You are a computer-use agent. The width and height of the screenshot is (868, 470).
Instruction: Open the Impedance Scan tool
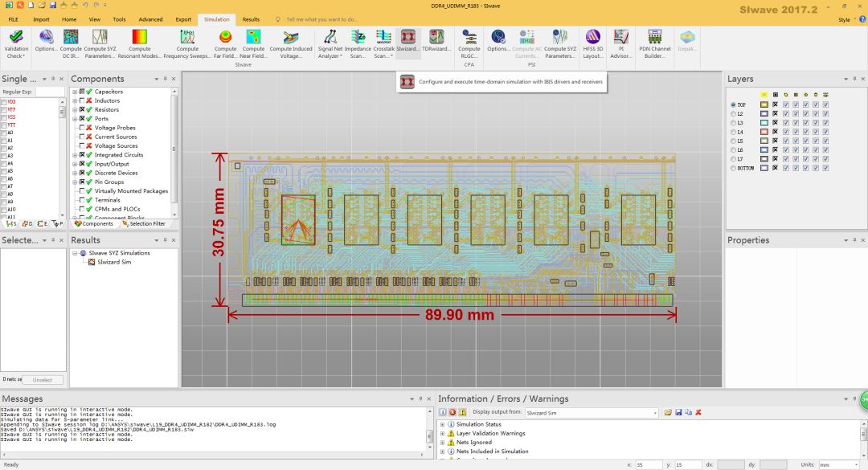pyautogui.click(x=358, y=43)
